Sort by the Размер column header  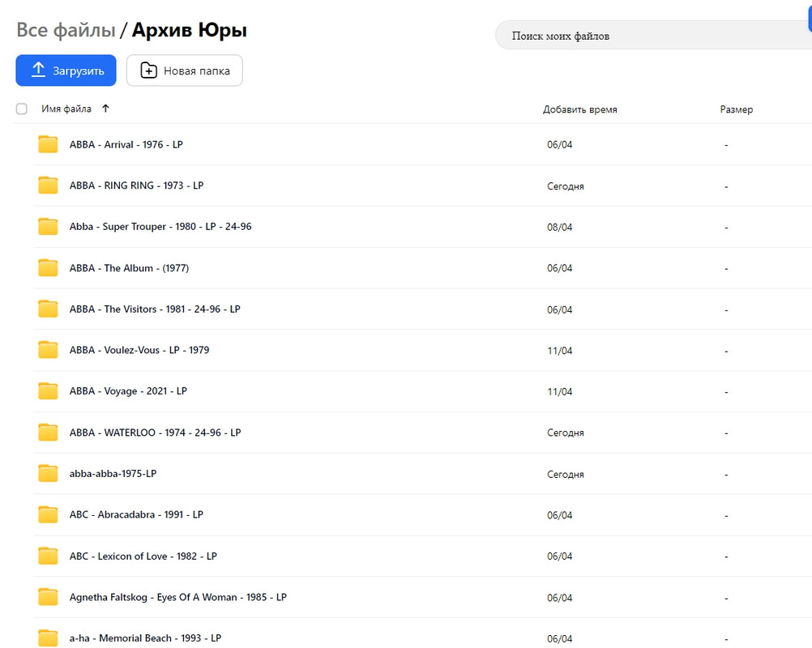[737, 109]
